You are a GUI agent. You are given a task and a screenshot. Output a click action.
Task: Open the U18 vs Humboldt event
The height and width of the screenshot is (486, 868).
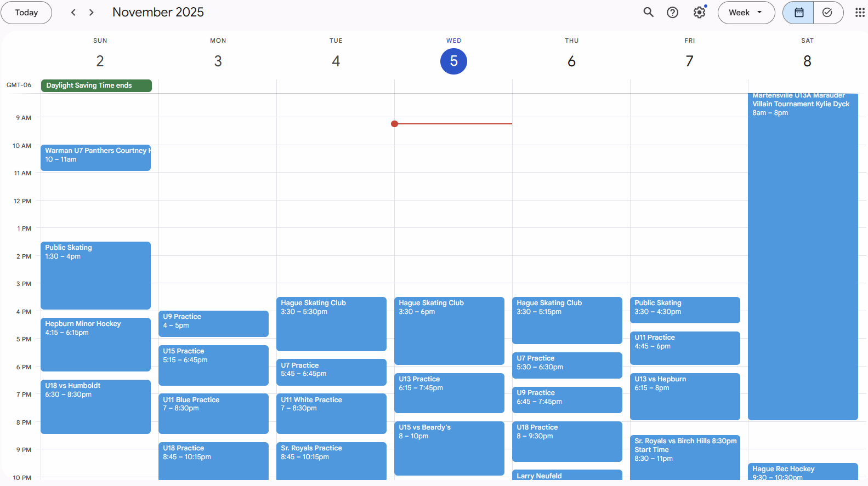95,406
